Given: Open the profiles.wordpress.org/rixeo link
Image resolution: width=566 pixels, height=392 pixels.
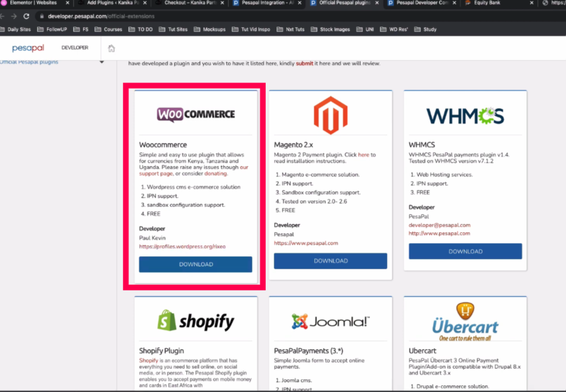Looking at the screenshot, I should 182,247.
